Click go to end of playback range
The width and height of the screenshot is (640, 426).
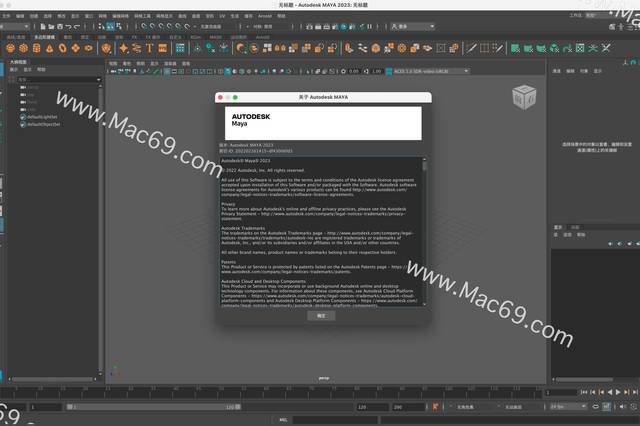point(636,392)
